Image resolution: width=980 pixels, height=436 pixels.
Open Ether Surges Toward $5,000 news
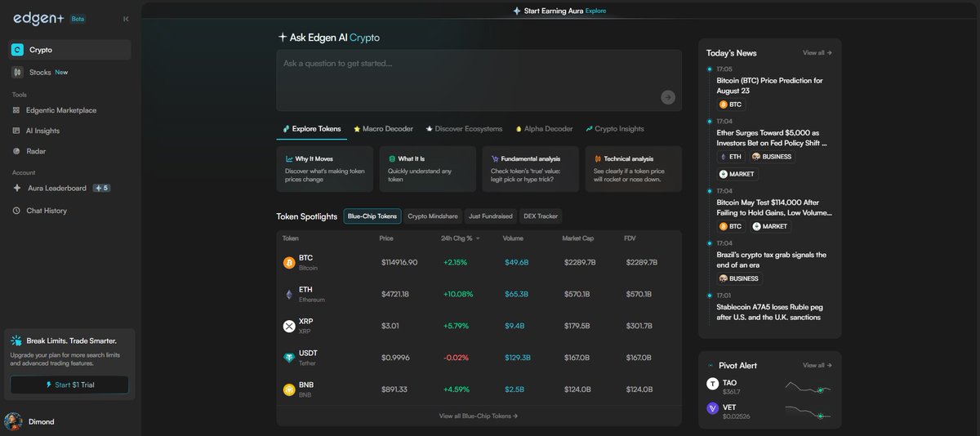click(772, 138)
